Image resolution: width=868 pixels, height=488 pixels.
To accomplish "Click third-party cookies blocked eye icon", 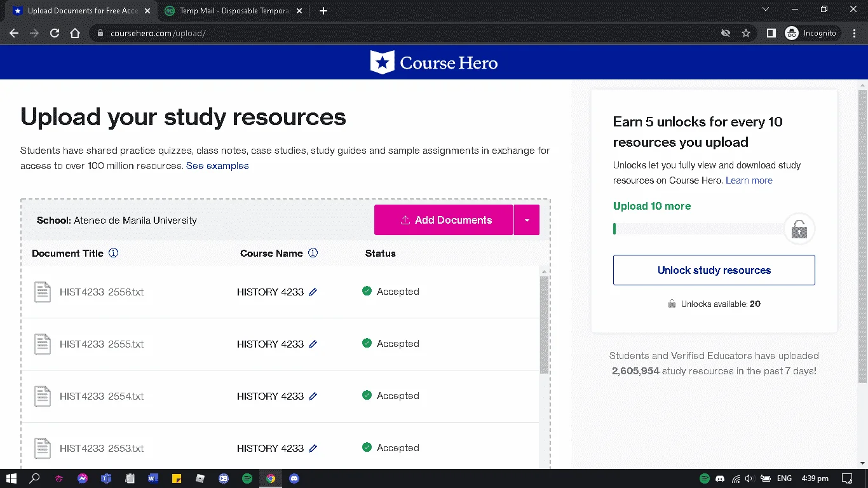I will click(x=726, y=33).
